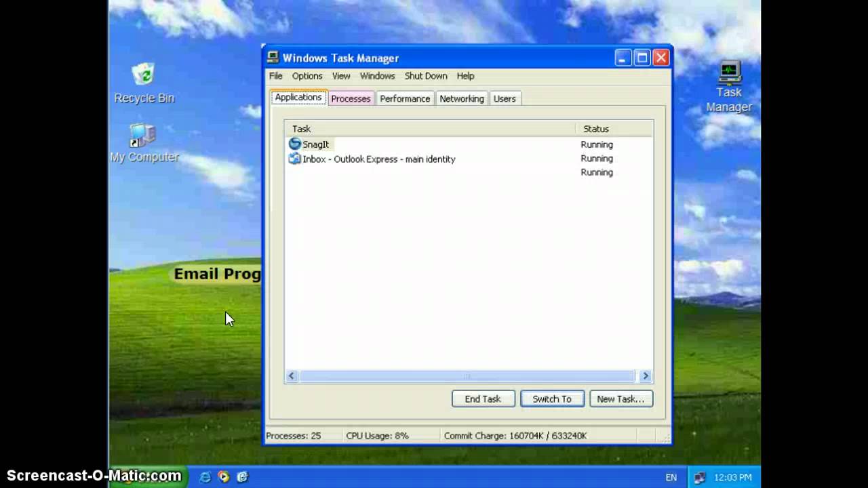Select Inbox - Outlook Express task row
Image resolution: width=868 pixels, height=488 pixels.
[469, 159]
